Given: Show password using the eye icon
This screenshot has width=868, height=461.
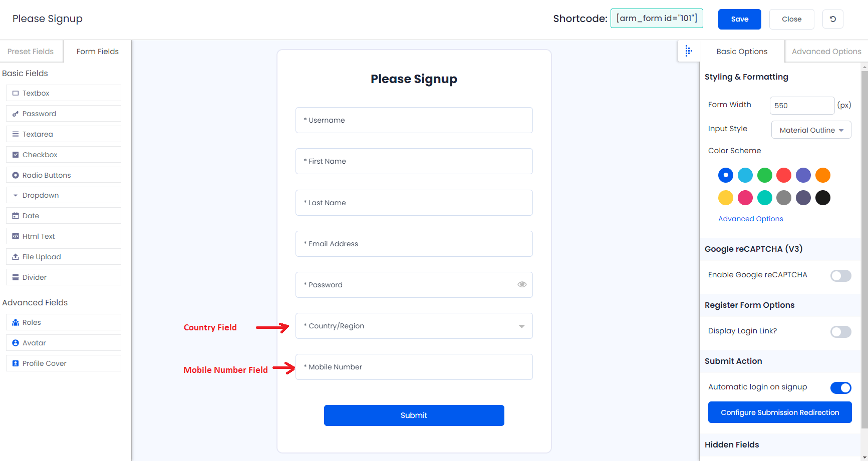Looking at the screenshot, I should coord(522,284).
